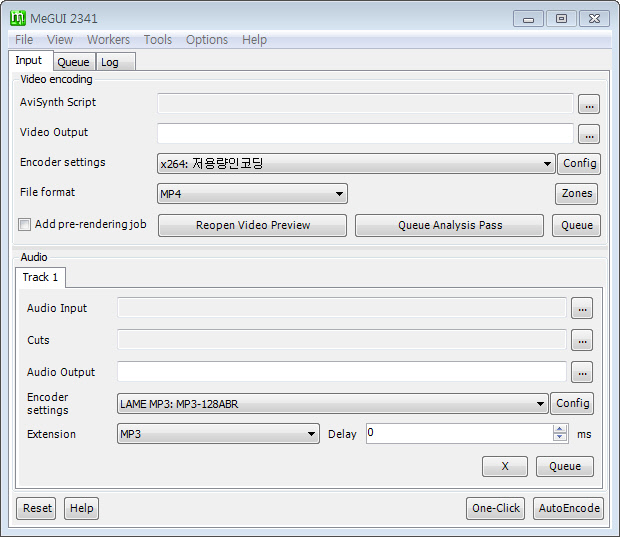
Task: Open the View menu
Action: 60,40
